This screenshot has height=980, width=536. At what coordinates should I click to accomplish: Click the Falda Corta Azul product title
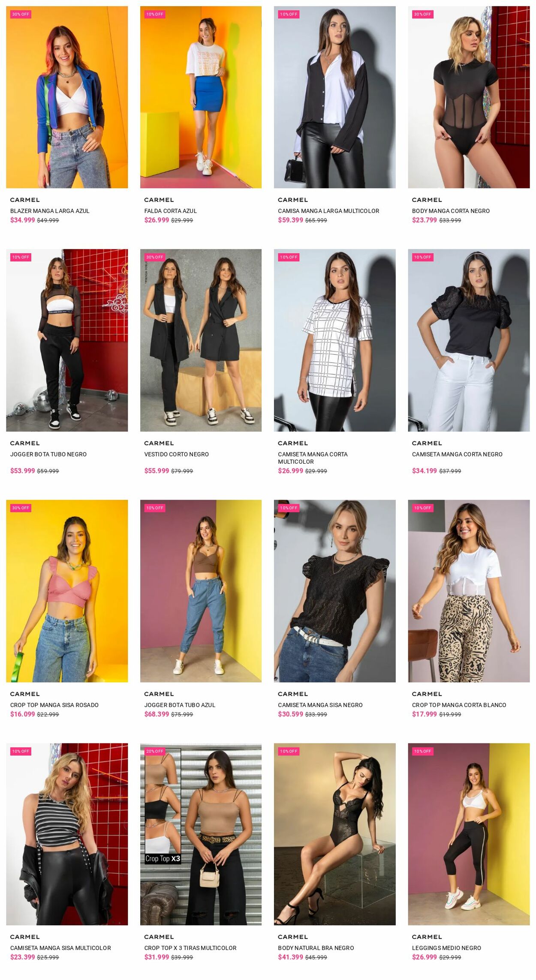pyautogui.click(x=170, y=211)
